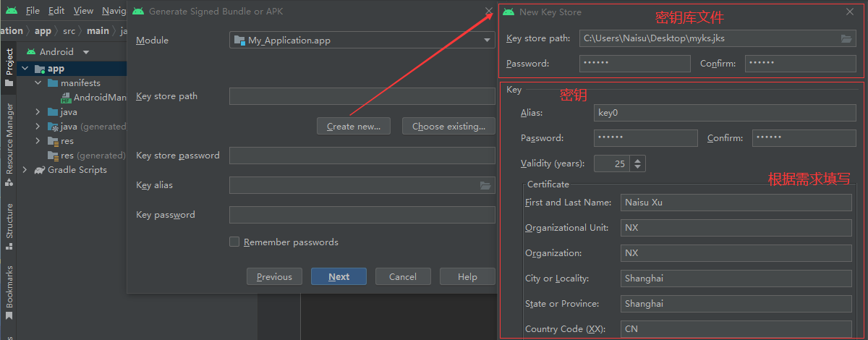The height and width of the screenshot is (340, 868).
Task: Collapse the app tree node
Action: (x=25, y=69)
